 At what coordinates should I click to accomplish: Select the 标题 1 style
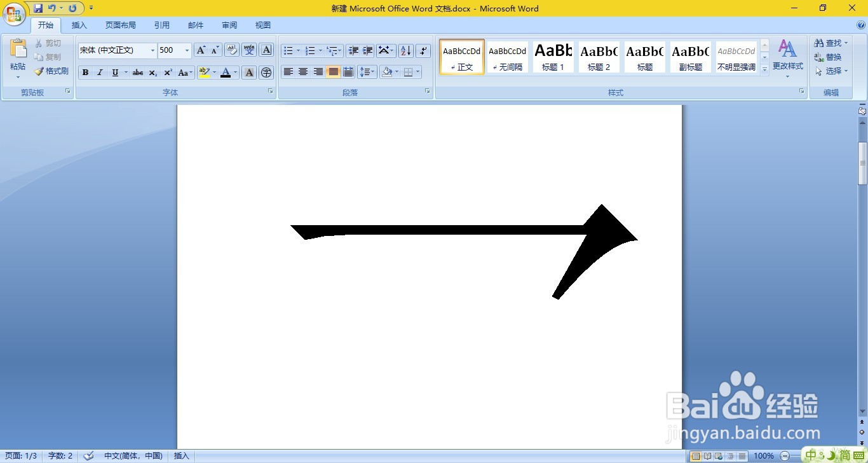coord(553,57)
